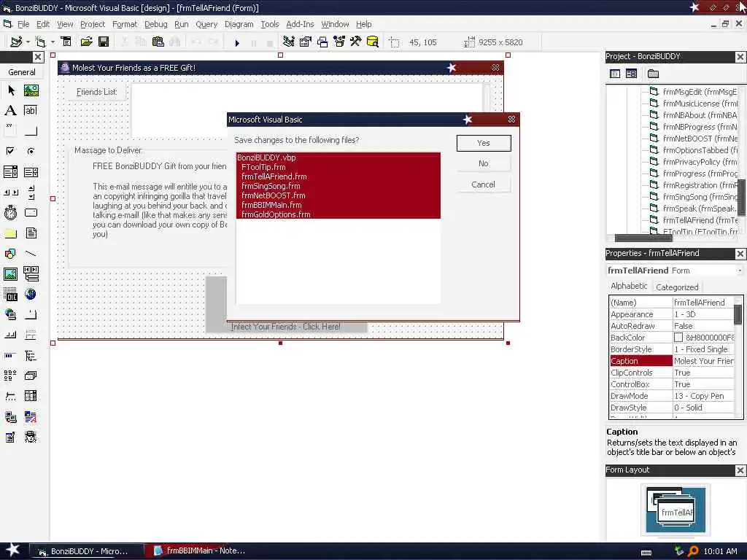
Task: Select the FileListBox control tool
Action: (31, 233)
